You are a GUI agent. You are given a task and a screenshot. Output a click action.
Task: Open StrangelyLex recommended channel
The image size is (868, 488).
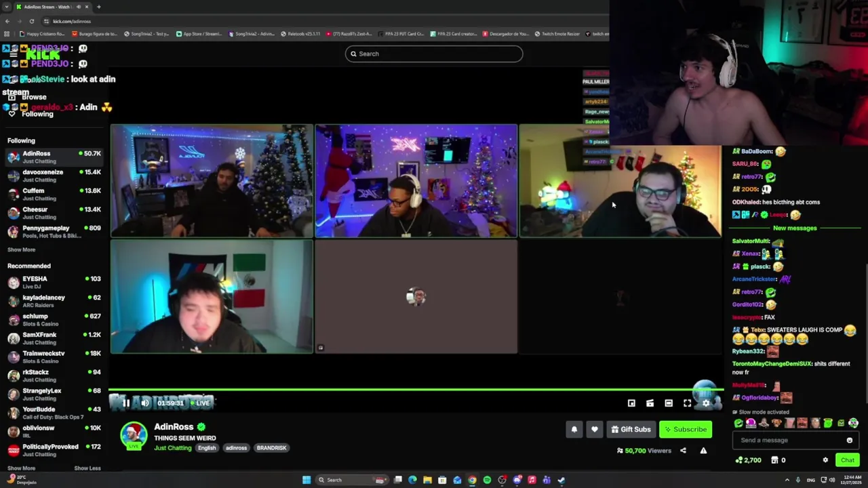(54, 394)
